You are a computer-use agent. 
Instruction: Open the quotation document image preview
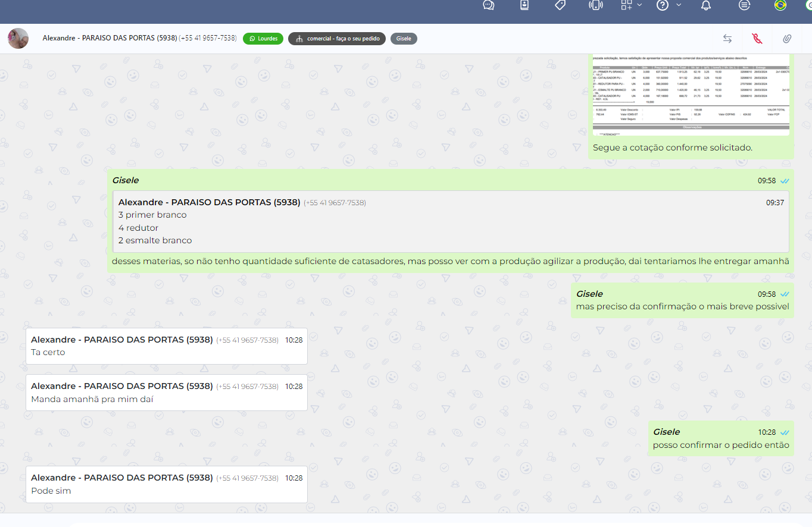[x=691, y=95]
